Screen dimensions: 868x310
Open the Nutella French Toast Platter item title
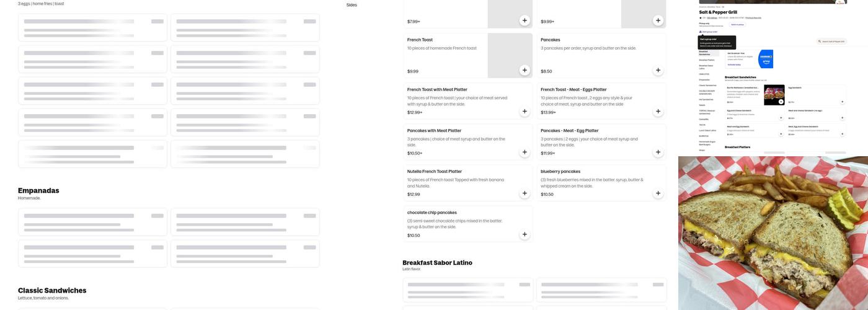434,171
